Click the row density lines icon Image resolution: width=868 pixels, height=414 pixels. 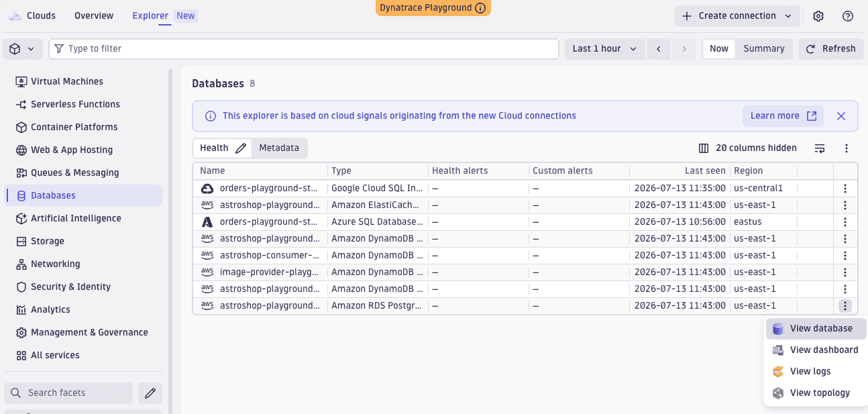[820, 148]
